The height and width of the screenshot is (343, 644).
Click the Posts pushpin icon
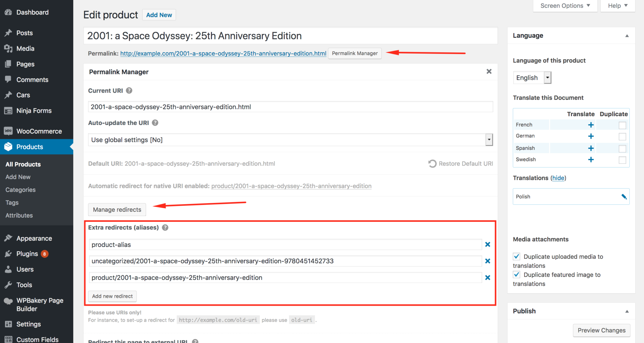(8, 33)
